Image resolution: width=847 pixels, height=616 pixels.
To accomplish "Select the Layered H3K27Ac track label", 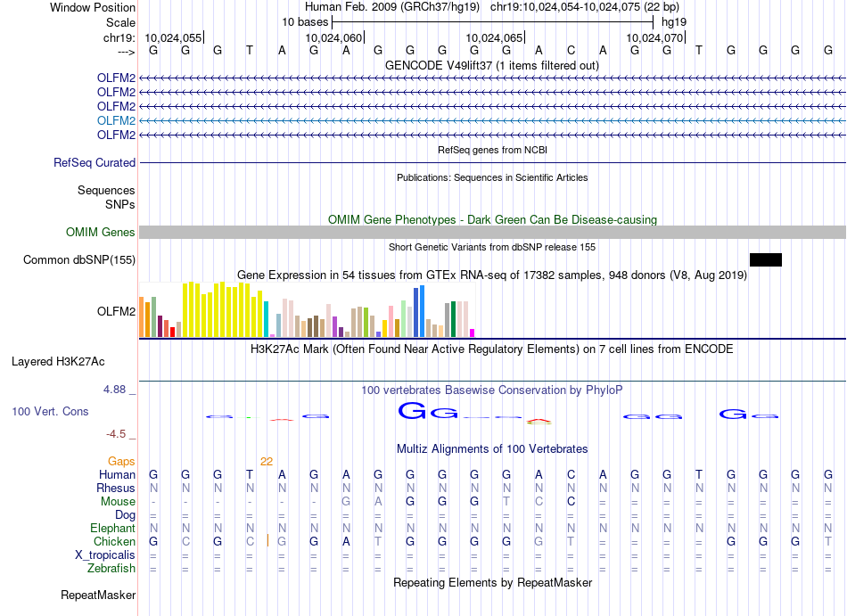I will [x=58, y=362].
